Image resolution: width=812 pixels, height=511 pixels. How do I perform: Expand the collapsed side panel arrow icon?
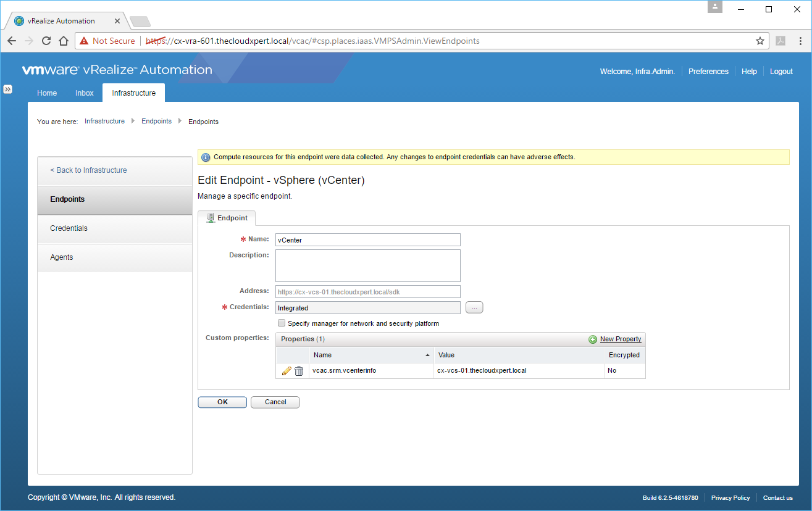[x=8, y=89]
